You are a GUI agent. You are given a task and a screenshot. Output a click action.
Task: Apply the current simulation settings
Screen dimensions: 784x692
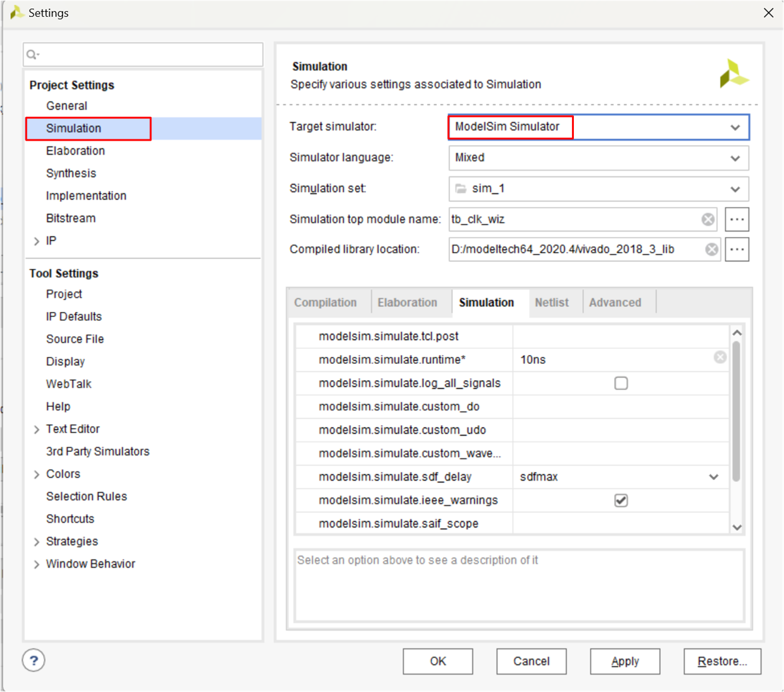coord(625,661)
